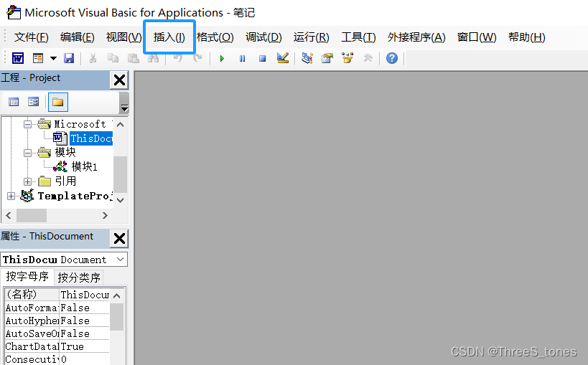The height and width of the screenshot is (365, 588).
Task: Click the Copy icon in toolbar
Action: click(x=113, y=58)
